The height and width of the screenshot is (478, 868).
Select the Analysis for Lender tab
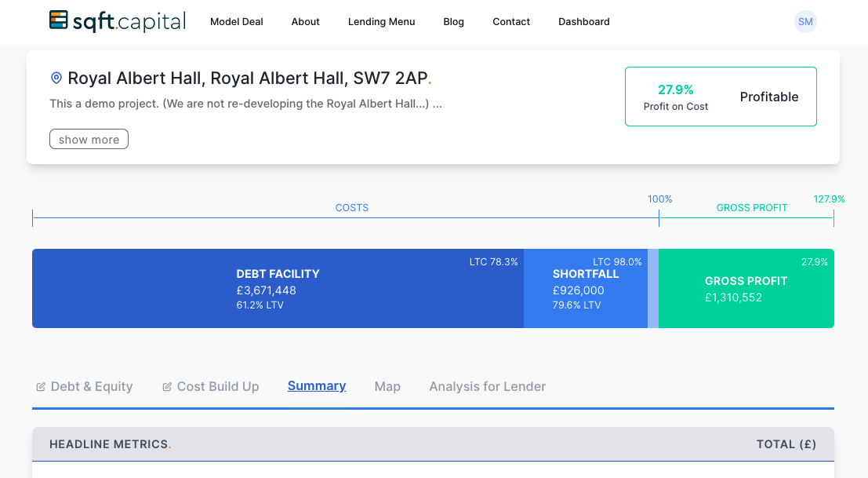coord(487,386)
